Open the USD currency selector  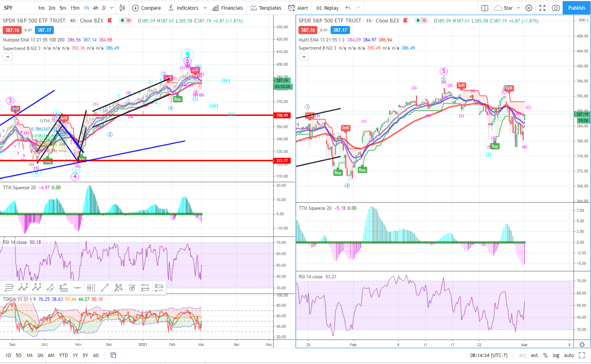coord(582,20)
